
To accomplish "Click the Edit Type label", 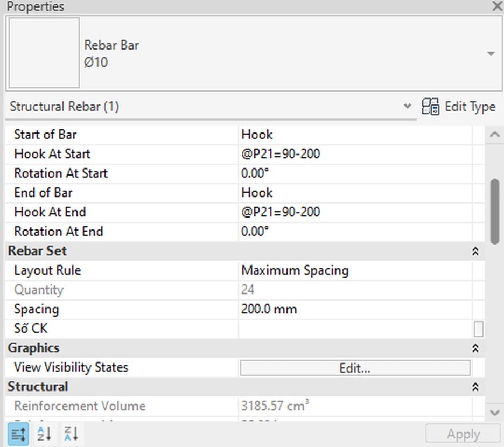I will (x=470, y=107).
